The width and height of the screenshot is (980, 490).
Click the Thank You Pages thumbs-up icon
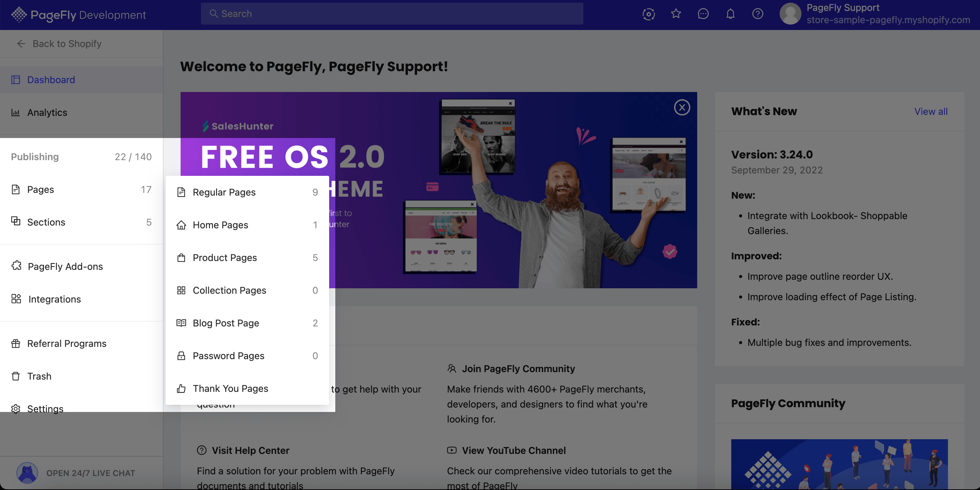click(x=182, y=388)
